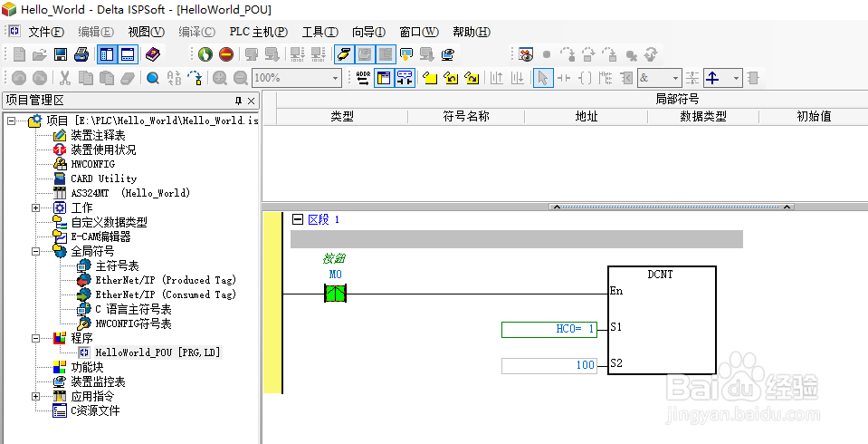868x444 pixels.
Task: Expand the 工作 tree node
Action: tap(36, 208)
